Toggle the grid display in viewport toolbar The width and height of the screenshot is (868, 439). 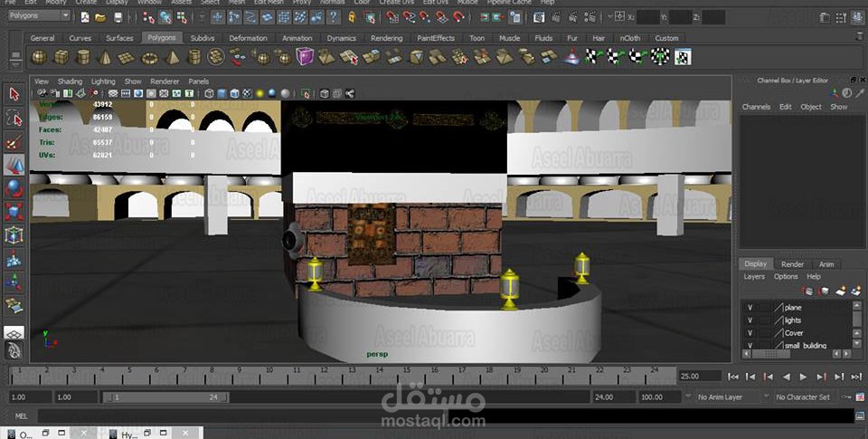point(113,93)
